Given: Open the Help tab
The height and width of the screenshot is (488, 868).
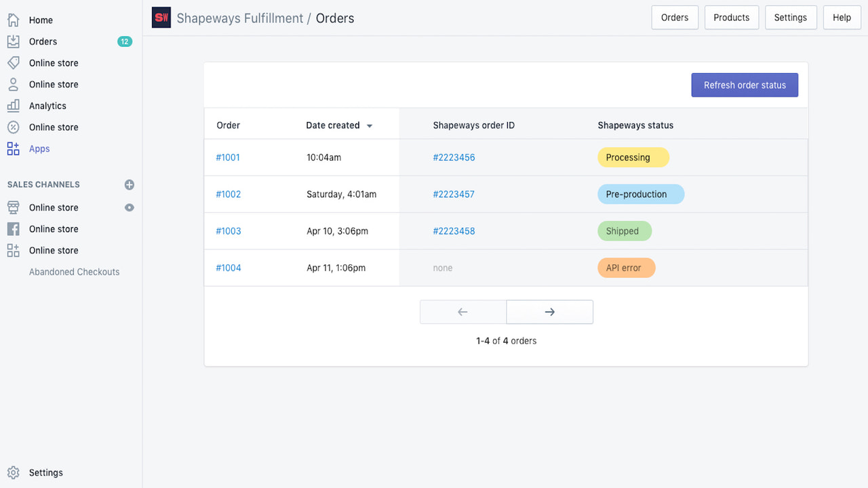Looking at the screenshot, I should [842, 17].
